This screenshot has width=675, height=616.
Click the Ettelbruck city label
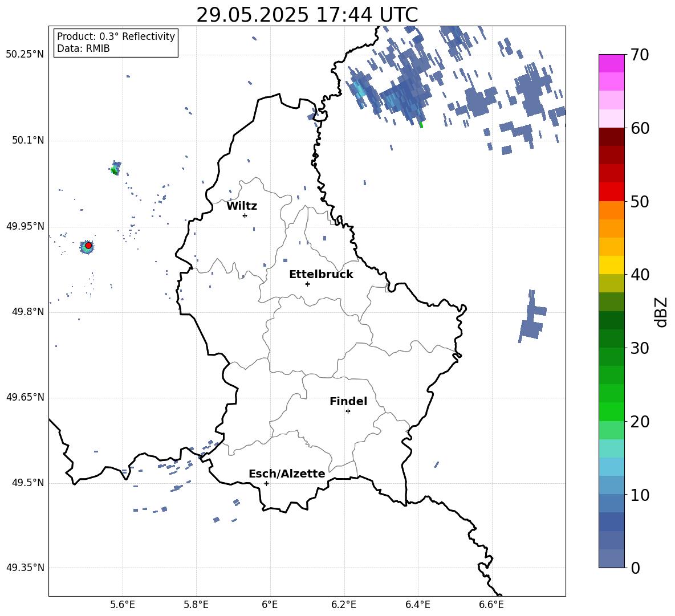pos(321,275)
